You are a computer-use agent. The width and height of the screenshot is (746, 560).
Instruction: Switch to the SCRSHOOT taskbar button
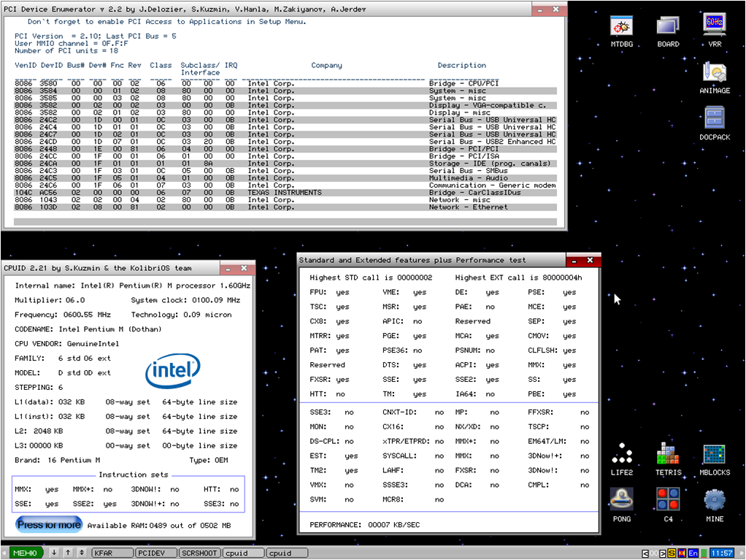click(x=199, y=553)
